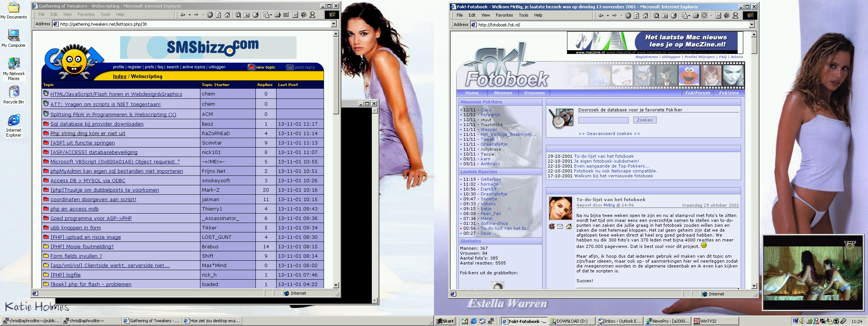Click Print icon in Gathering of Tweakers window
868x326 pixels.
click(x=278, y=15)
